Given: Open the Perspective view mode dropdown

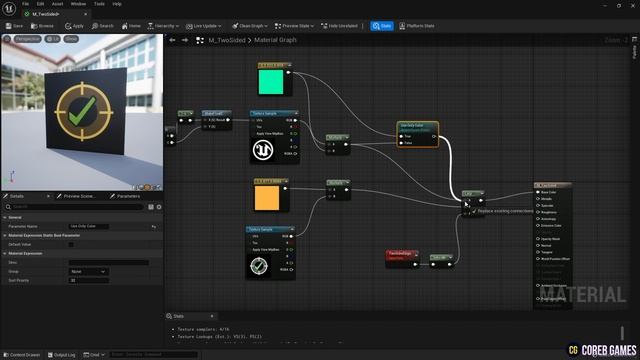Looking at the screenshot, I should (28, 39).
